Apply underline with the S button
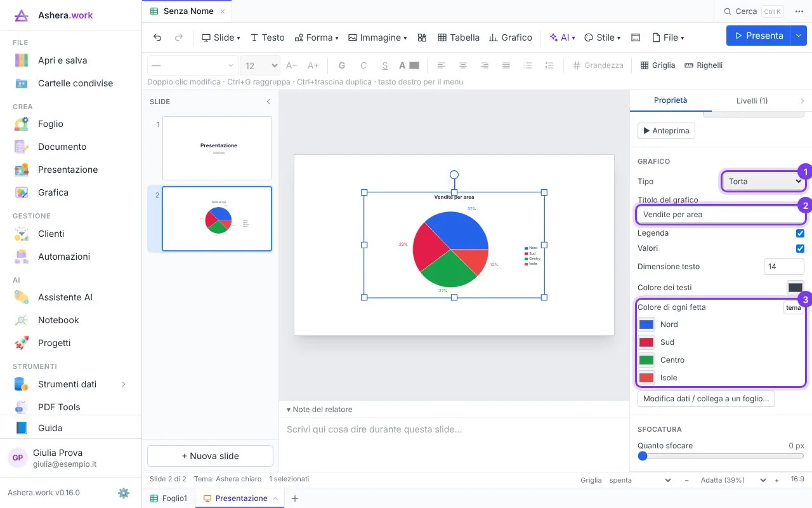The image size is (812, 508). point(385,65)
